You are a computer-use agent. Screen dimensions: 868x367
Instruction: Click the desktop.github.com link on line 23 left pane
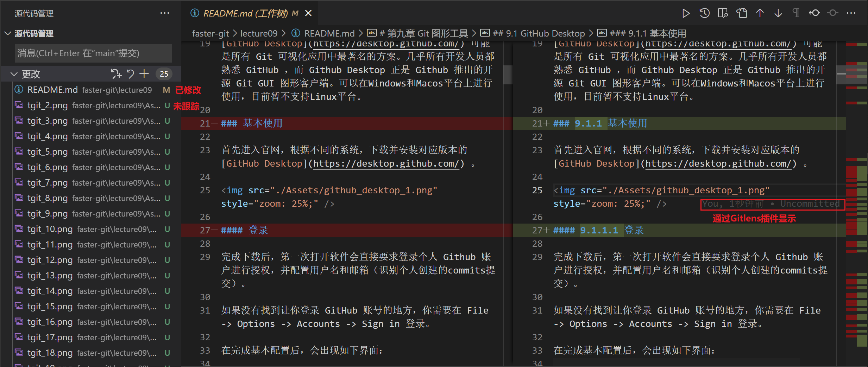(386, 164)
